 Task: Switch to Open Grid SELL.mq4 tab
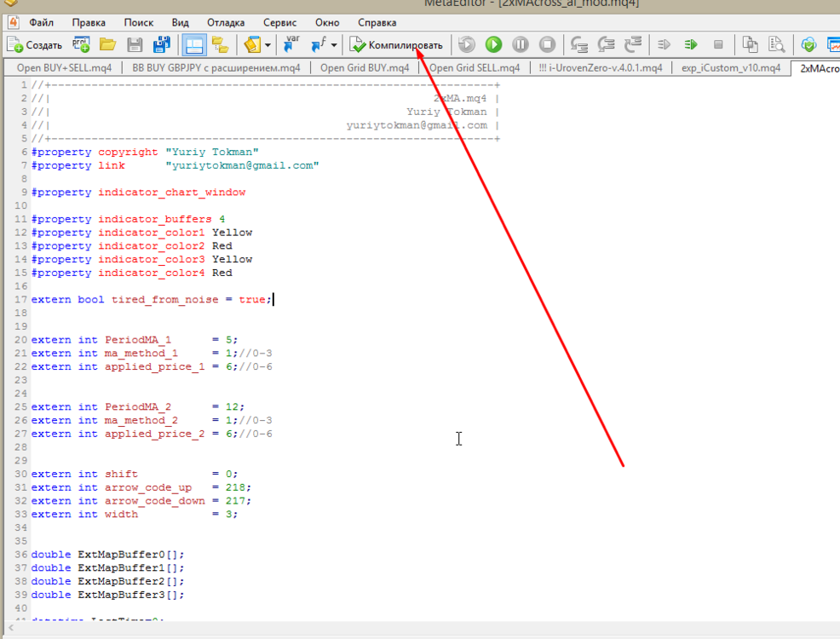tap(475, 68)
